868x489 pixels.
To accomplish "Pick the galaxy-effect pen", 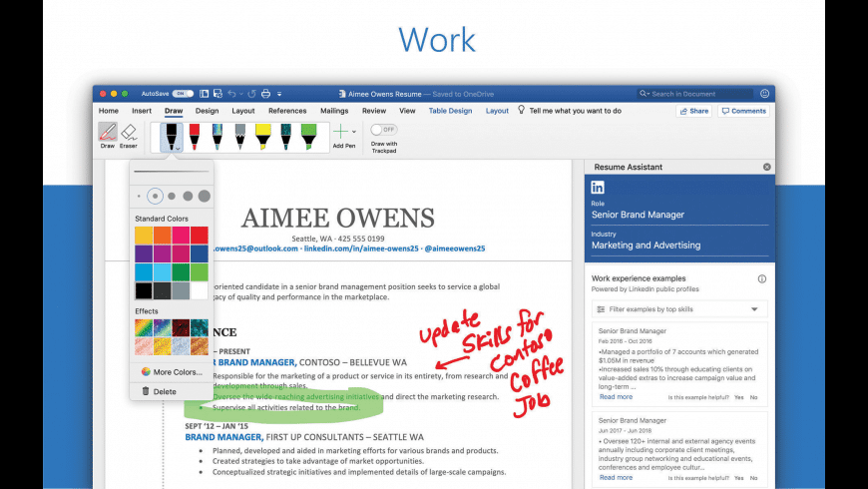I will point(217,137).
